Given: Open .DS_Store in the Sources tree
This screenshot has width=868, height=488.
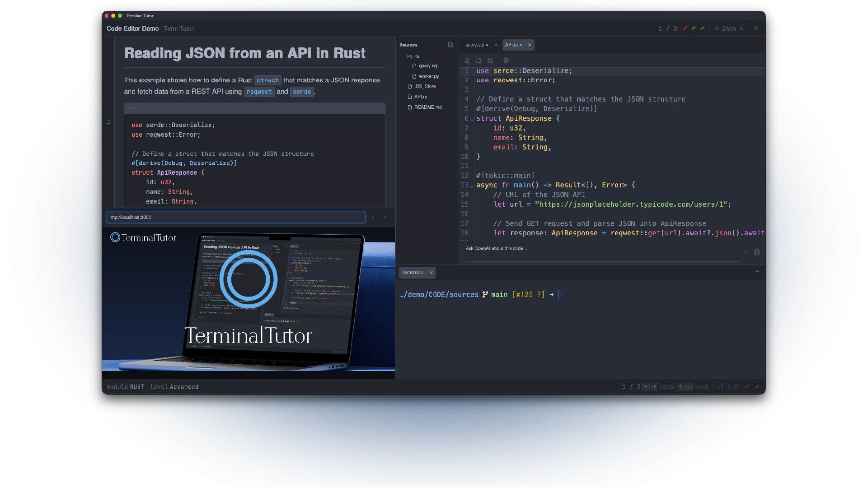Looking at the screenshot, I should click(x=422, y=86).
